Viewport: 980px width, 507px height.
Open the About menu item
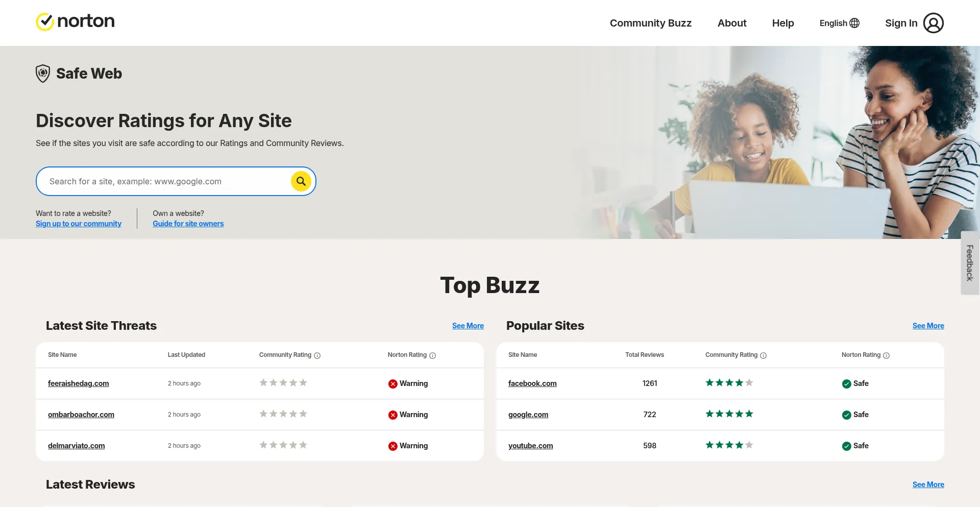(732, 23)
